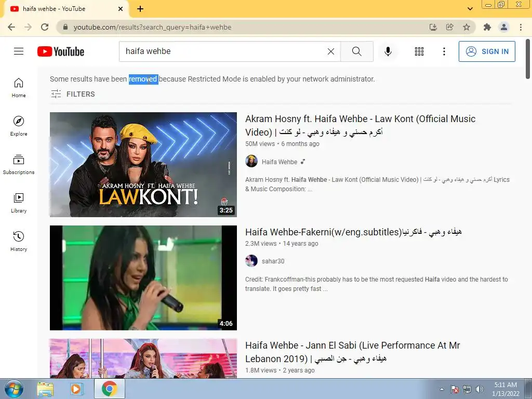This screenshot has width=532, height=399.
Task: Open Library in the sidebar
Action: (x=19, y=203)
